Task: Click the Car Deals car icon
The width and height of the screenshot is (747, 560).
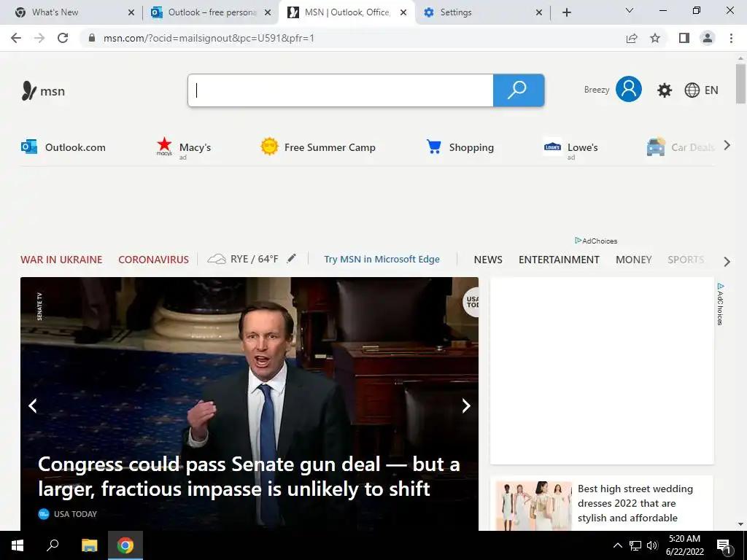Action: [x=656, y=147]
